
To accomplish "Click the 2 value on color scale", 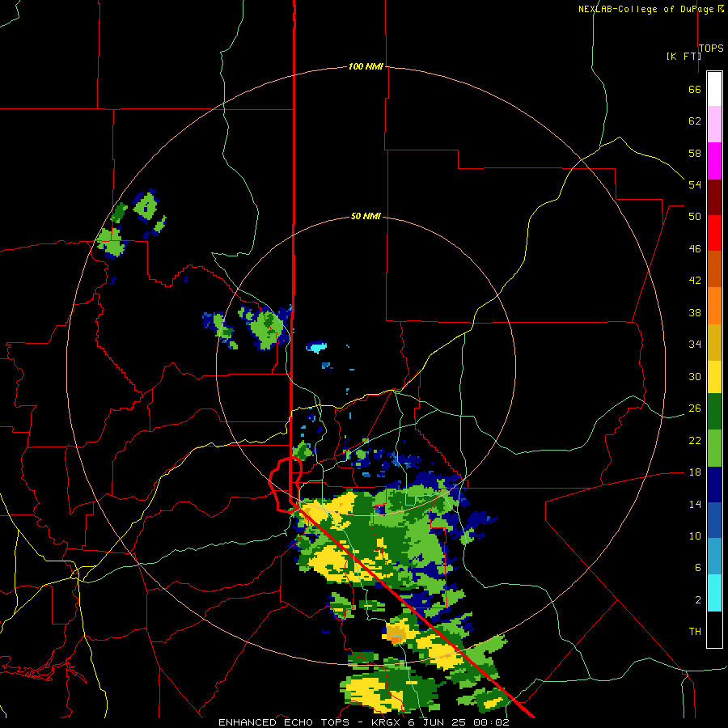I will click(x=698, y=600).
